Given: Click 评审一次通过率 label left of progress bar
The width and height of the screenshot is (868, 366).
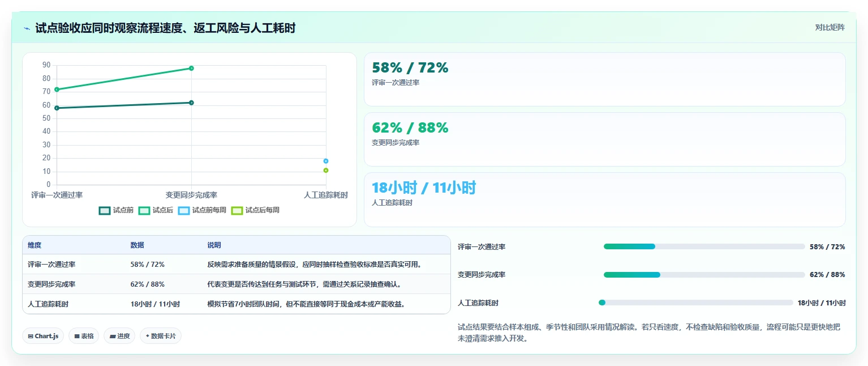Looking at the screenshot, I should click(x=482, y=247).
